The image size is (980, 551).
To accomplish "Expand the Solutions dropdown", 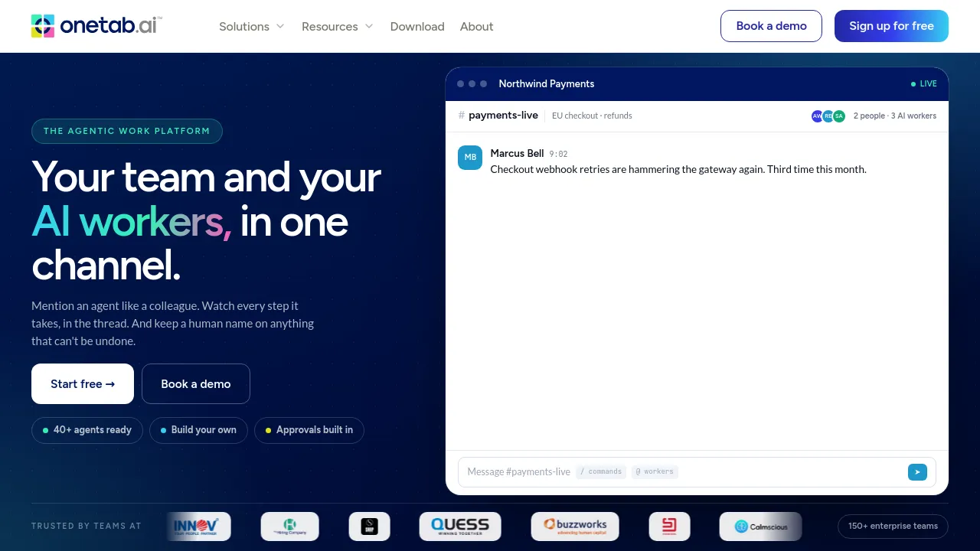I will (x=252, y=26).
